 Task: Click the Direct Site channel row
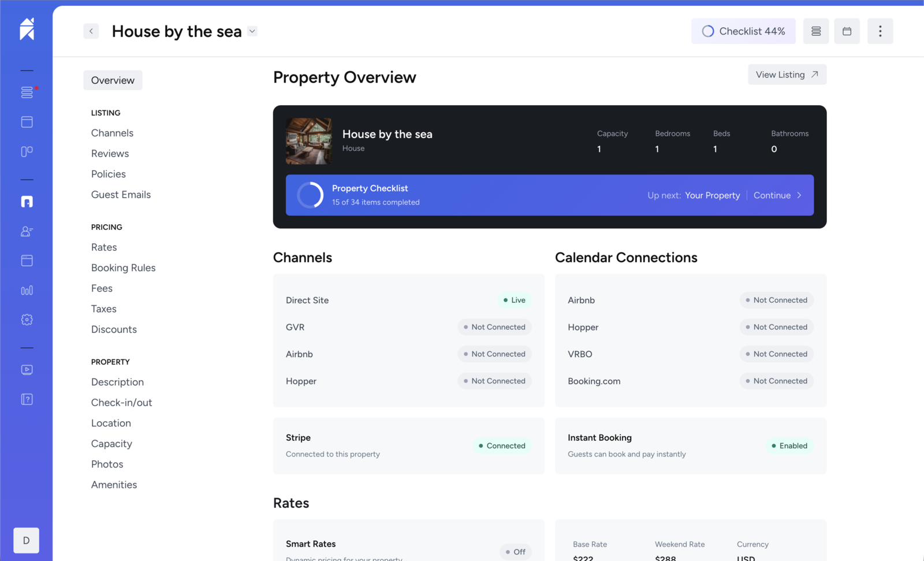tap(408, 300)
